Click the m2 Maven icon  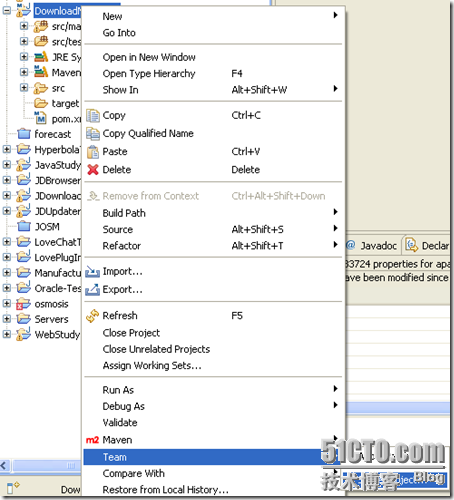click(x=92, y=440)
